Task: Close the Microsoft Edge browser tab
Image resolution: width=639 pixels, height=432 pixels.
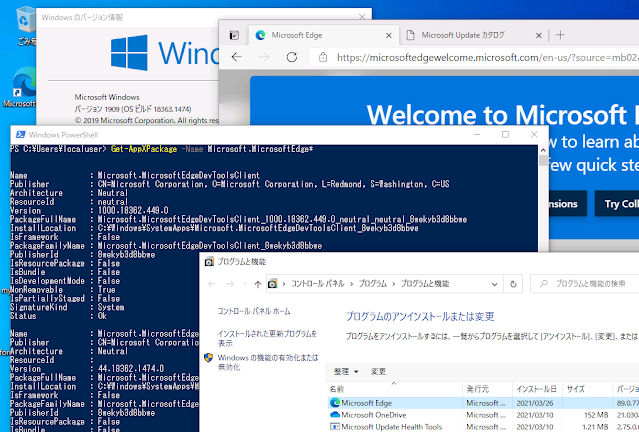Action: click(x=388, y=35)
